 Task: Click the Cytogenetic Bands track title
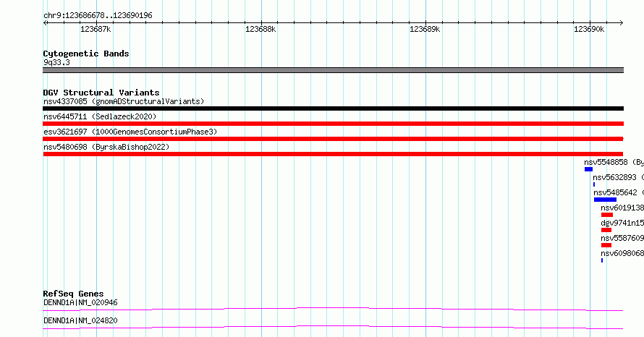coord(86,54)
